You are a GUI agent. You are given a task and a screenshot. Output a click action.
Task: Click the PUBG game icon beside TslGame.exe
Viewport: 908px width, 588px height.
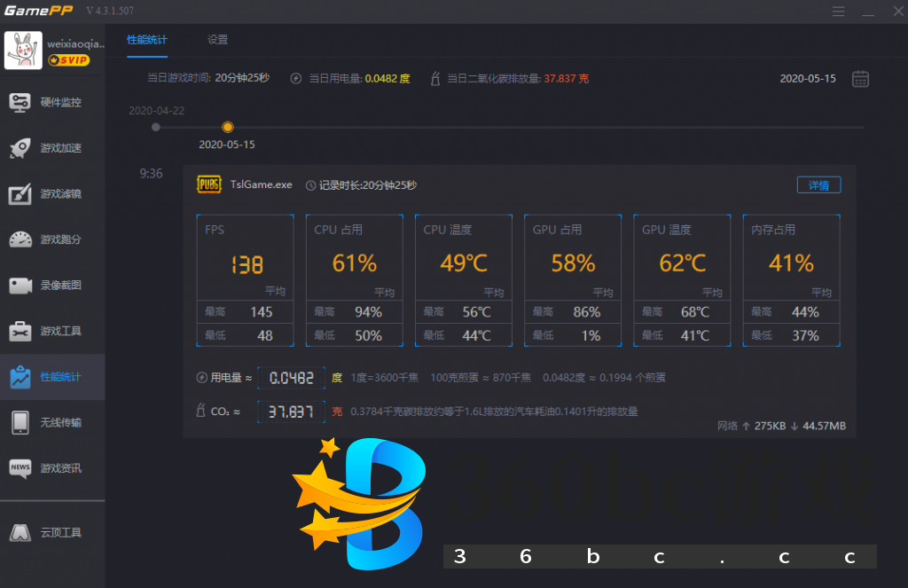[x=208, y=184]
